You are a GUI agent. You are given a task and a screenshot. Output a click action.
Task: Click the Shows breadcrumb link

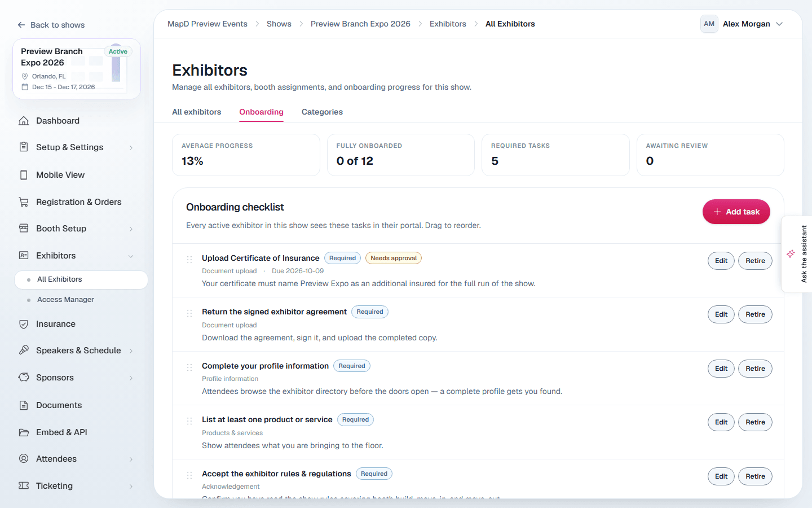click(279, 24)
